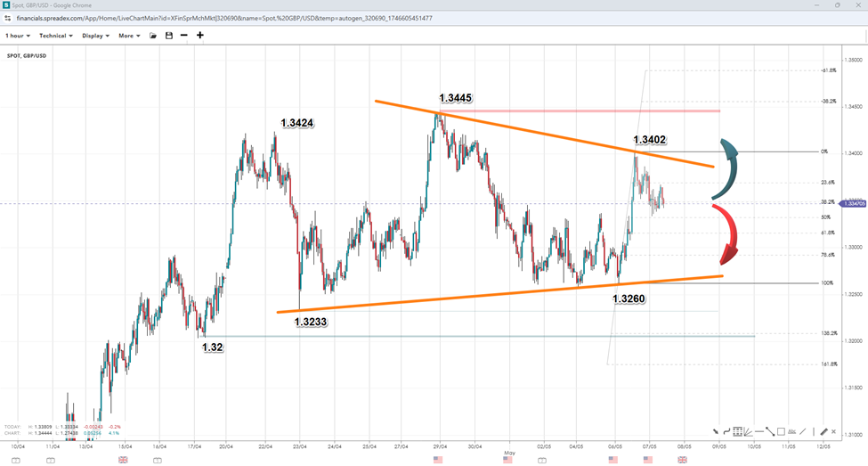Viewport: 868px width, 466px height.
Task: Zoom out using the minus icon
Action: pyautogui.click(x=183, y=36)
